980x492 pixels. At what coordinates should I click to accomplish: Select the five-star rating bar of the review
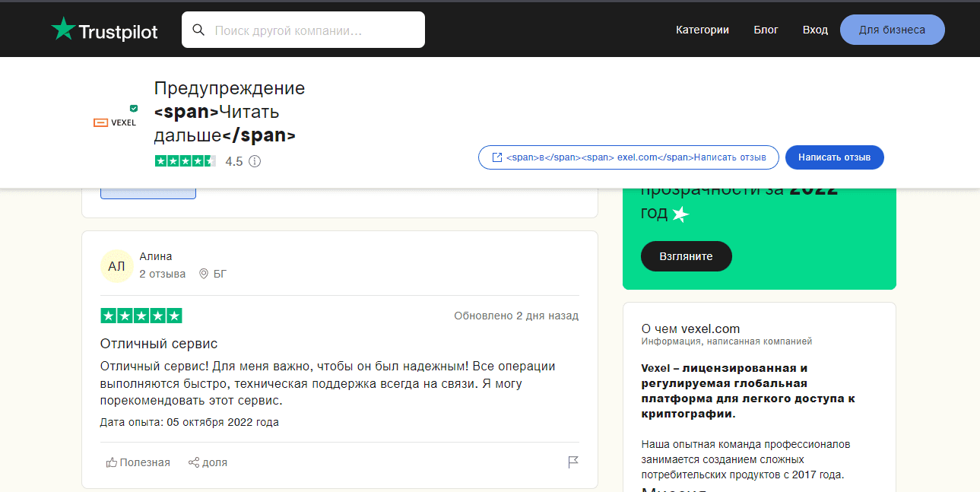141,315
